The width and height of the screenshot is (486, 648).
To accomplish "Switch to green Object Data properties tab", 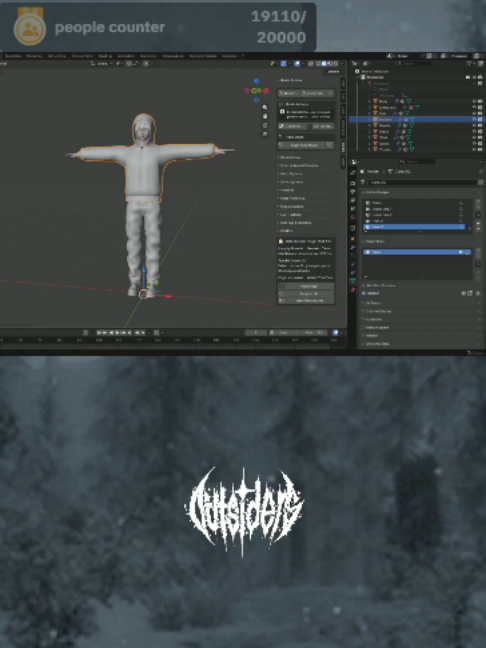I will pos(353,281).
